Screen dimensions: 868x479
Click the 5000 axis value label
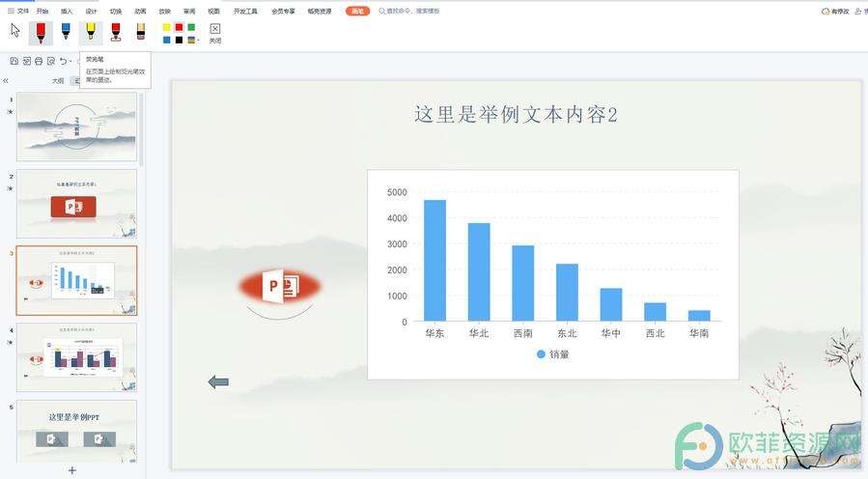point(397,192)
